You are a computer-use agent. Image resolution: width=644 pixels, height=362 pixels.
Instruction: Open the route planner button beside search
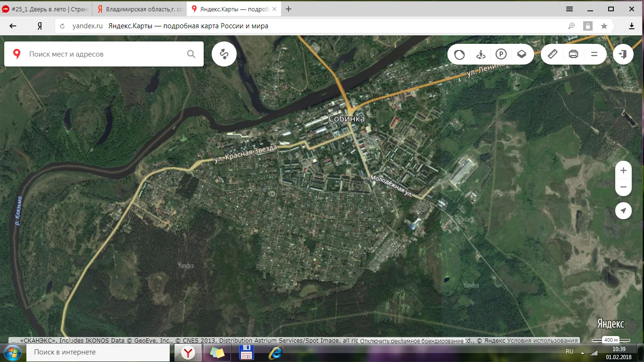tap(224, 54)
